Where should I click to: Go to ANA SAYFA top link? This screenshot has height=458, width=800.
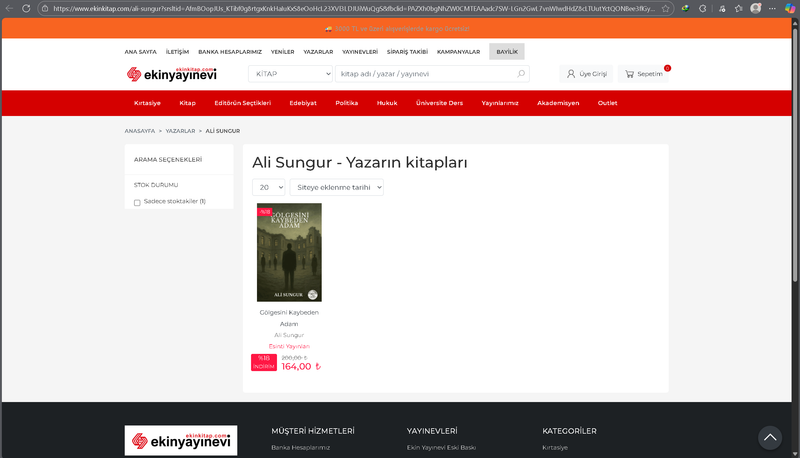pyautogui.click(x=140, y=52)
